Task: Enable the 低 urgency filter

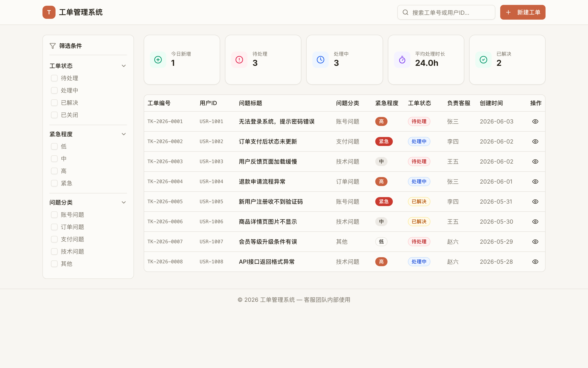Action: [x=54, y=146]
